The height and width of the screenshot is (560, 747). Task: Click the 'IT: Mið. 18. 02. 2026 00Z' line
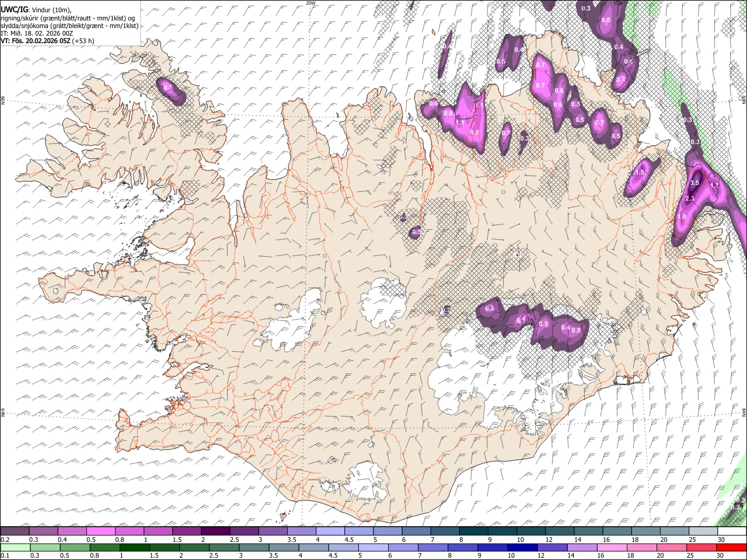(37, 33)
